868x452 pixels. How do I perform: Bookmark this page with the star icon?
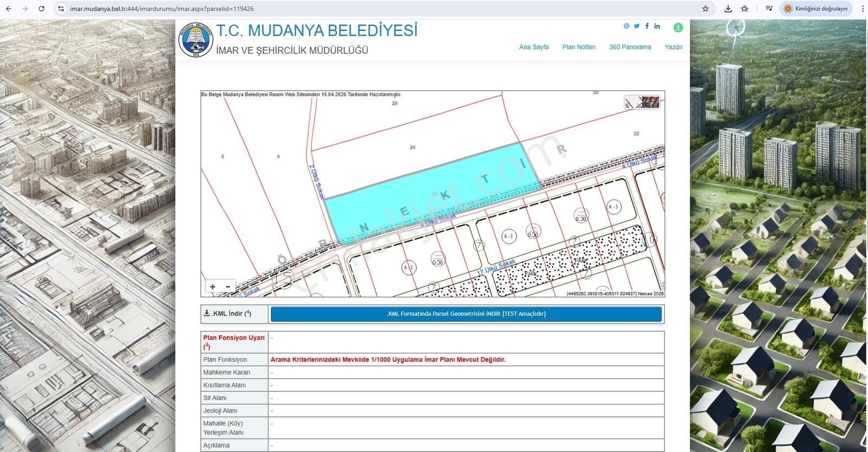[705, 9]
